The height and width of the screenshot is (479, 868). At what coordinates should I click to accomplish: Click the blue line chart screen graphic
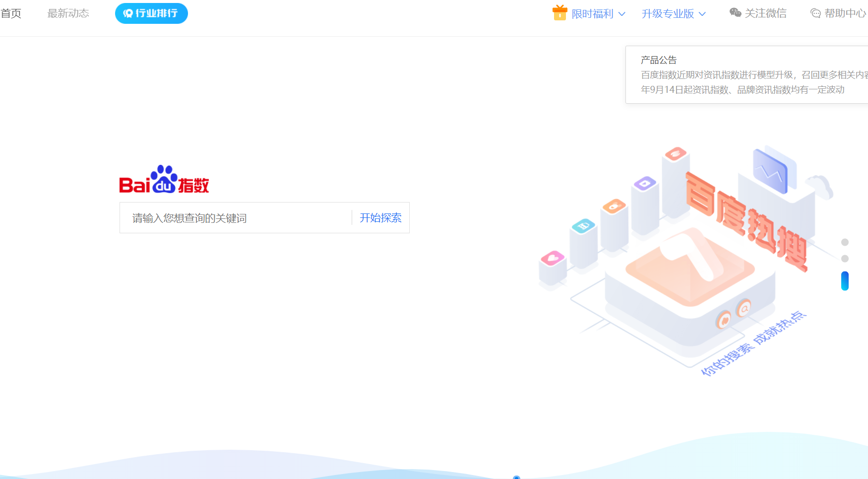pos(770,171)
